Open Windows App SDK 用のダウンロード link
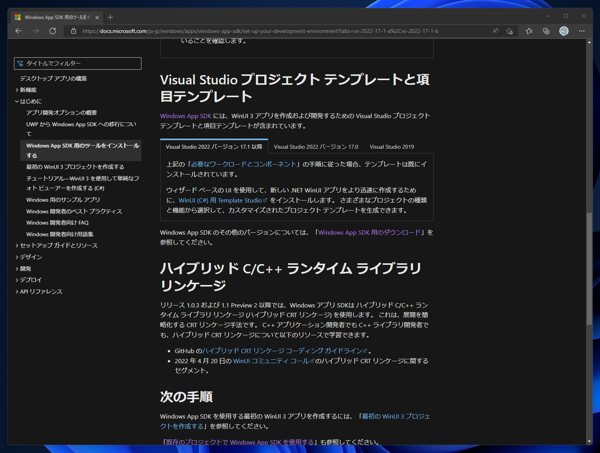Screen dimensions: 600x453 click(x=369, y=232)
